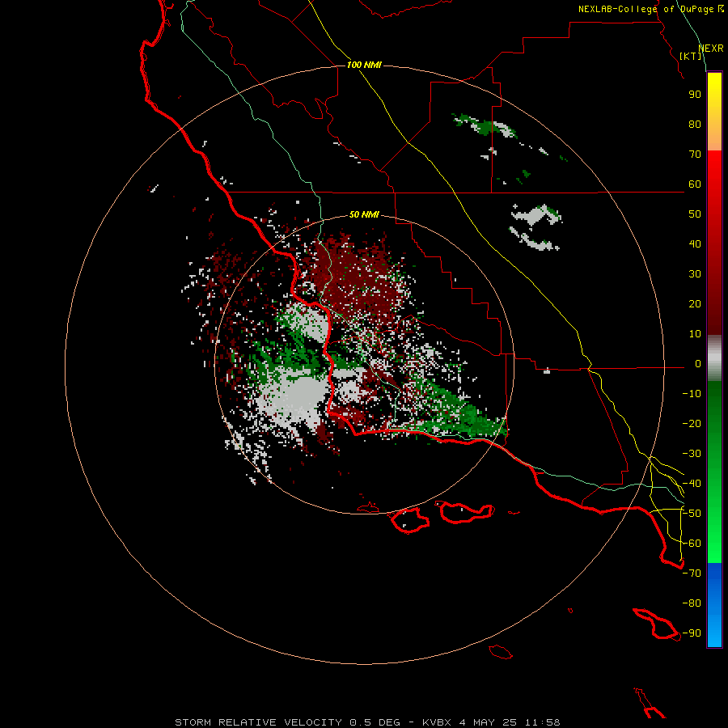
Task: Pick the gray zero-velocity segment of the color bar
Action: 714,358
